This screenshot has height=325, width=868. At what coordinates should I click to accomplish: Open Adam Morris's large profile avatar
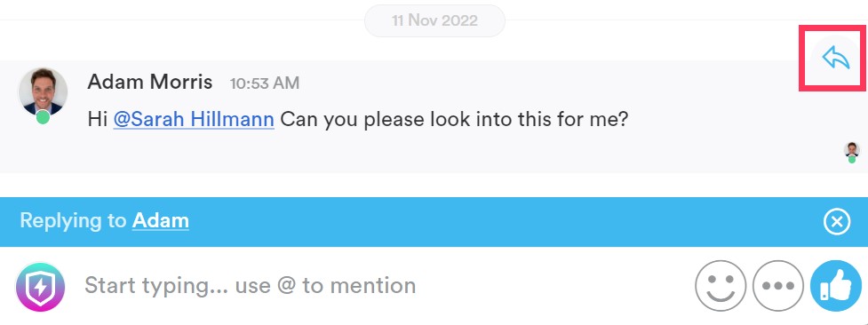pos(43,92)
